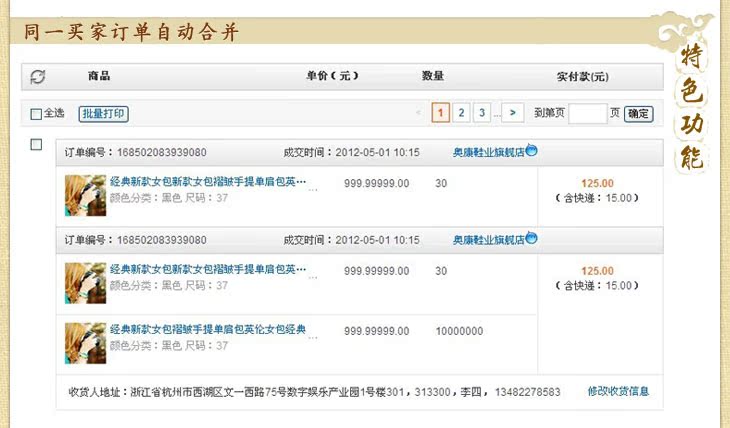Open the first order's product title link
730x428 pixels.
[x=208, y=182]
